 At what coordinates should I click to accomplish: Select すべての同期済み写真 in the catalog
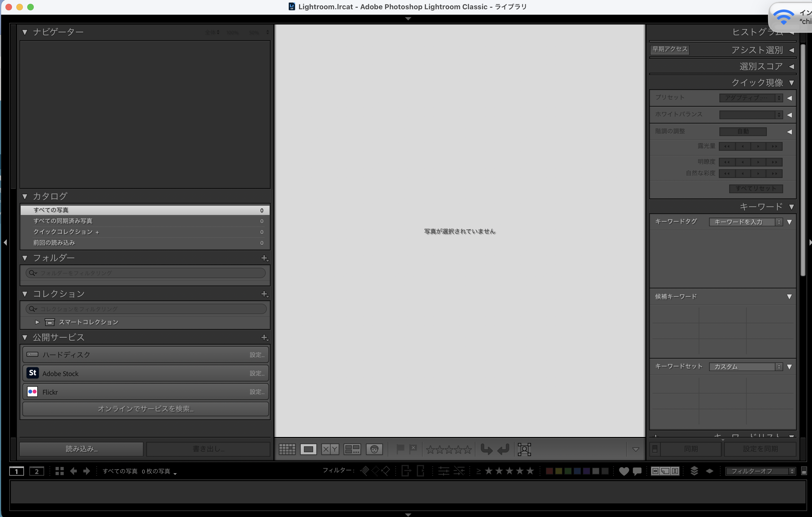coord(63,221)
